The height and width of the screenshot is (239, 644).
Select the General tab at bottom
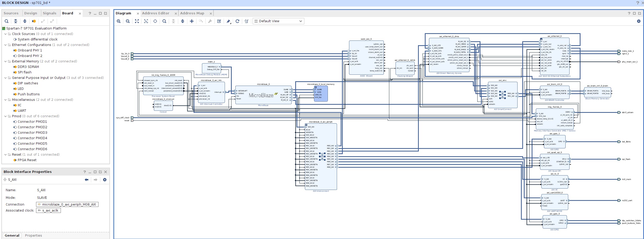click(x=12, y=236)
